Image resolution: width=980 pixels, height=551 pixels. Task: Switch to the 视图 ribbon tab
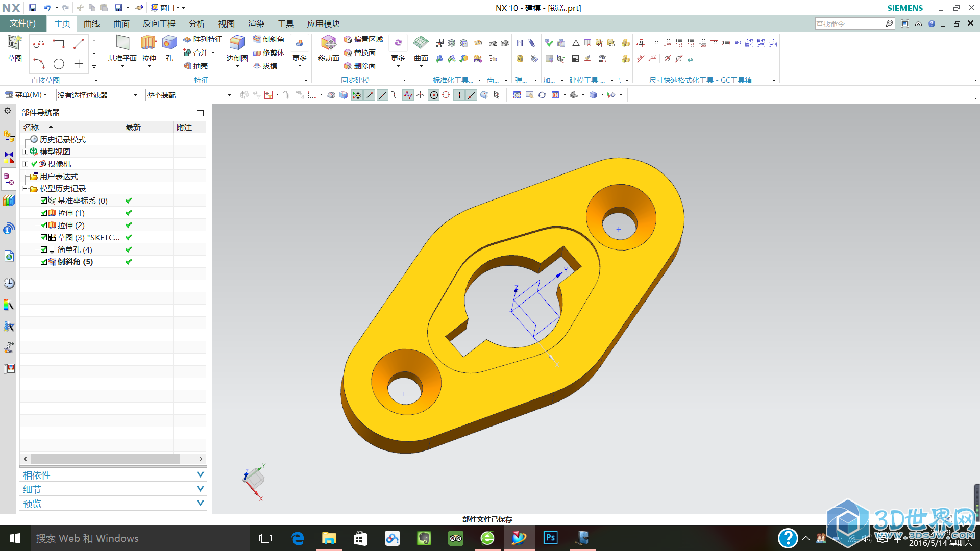[x=226, y=23]
